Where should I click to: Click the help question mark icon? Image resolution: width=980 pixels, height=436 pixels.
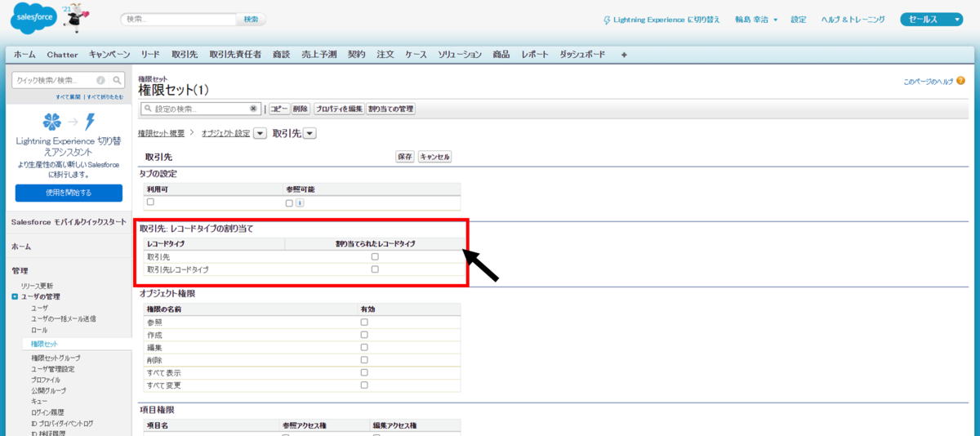pos(960,82)
